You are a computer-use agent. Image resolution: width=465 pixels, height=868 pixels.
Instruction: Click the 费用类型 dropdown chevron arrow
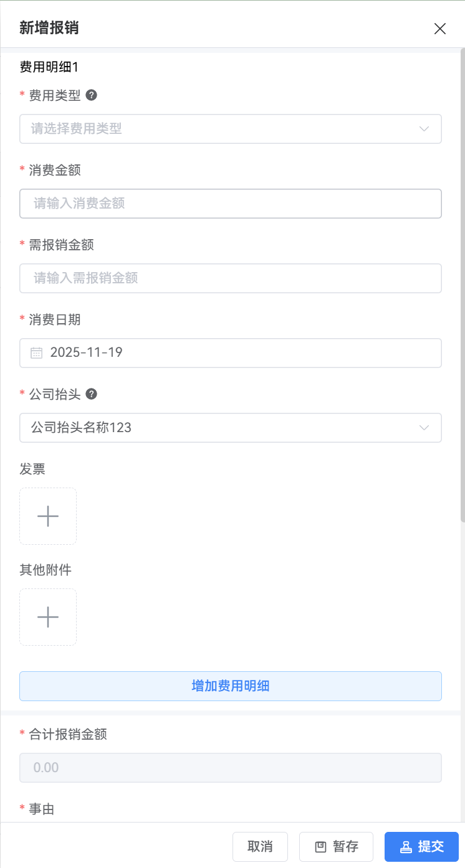click(x=424, y=129)
